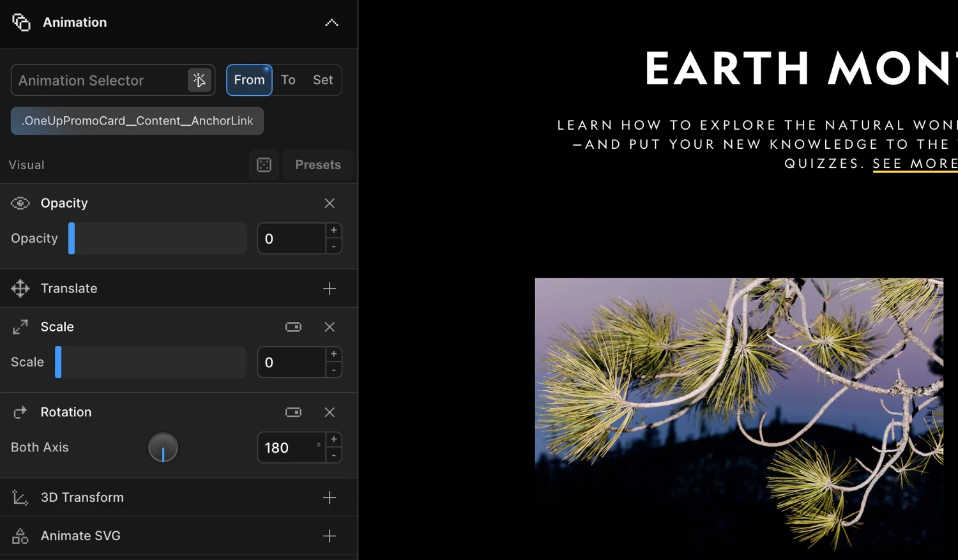Click the Opacity eye icon
This screenshot has height=560, width=958.
20,203
